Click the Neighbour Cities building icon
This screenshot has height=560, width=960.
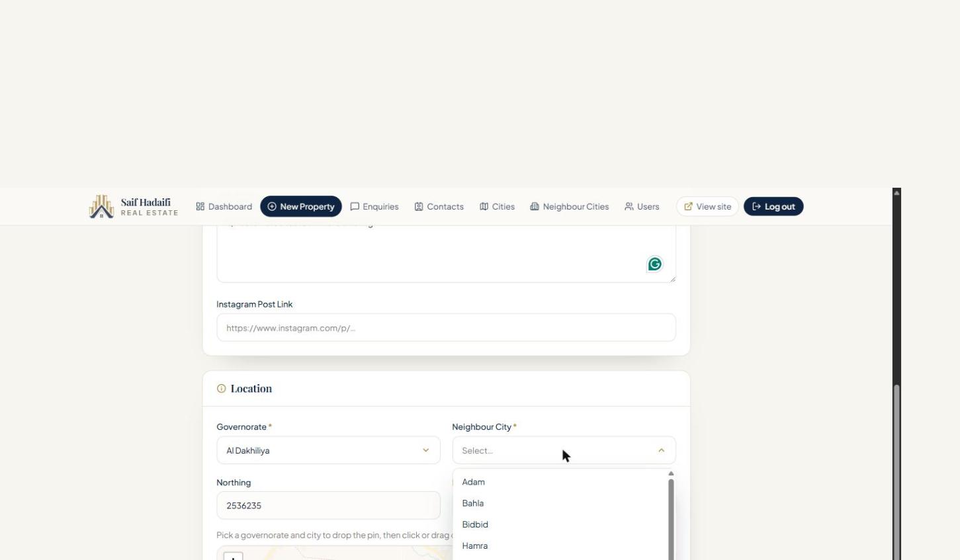coord(535,206)
